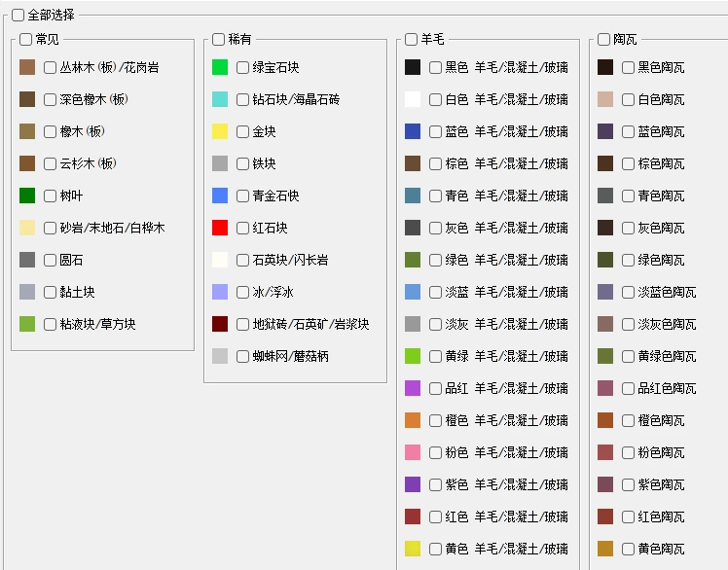Enable the 橙色陶瓦 checkbox
Viewport: 728px width, 570px height.
click(x=628, y=420)
